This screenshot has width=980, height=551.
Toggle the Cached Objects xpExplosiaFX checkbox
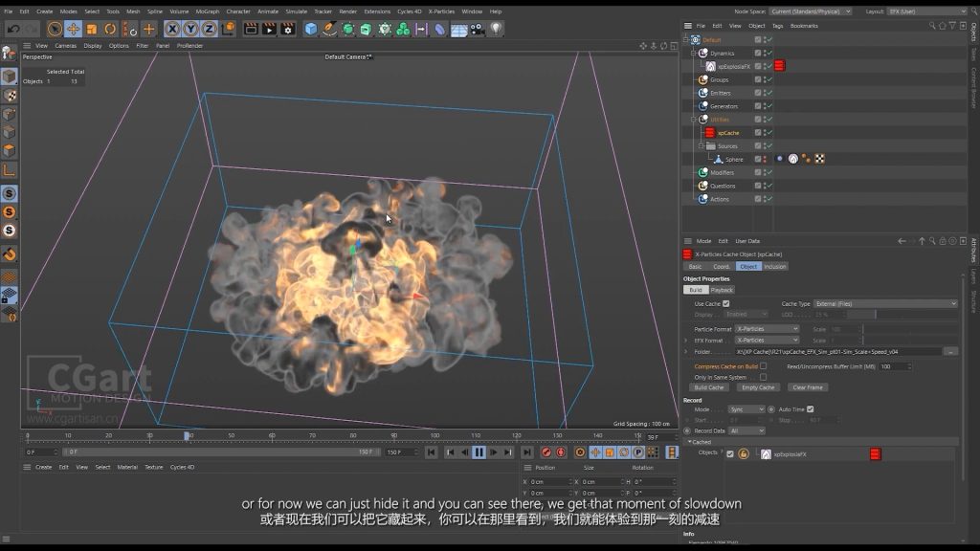point(730,454)
